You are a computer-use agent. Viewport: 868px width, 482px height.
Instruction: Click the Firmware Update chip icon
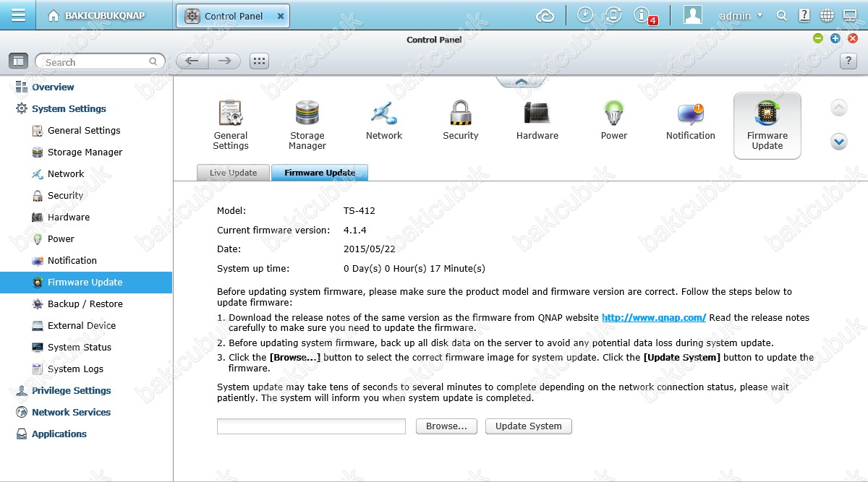[767, 113]
